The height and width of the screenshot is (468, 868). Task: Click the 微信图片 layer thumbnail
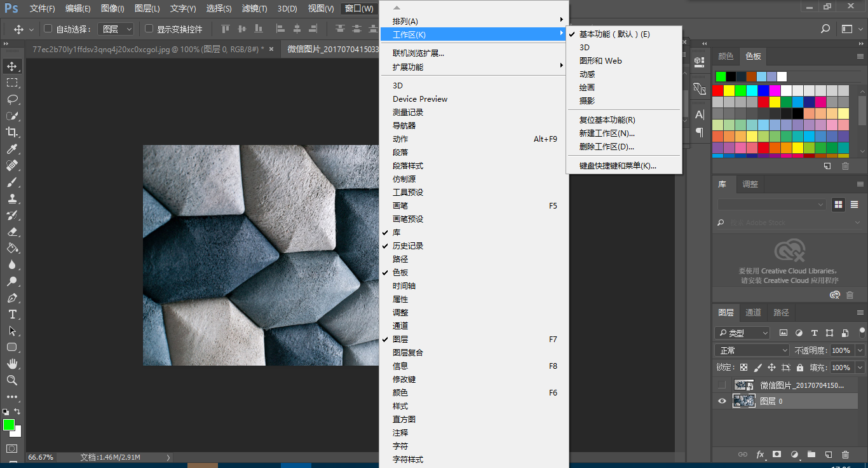[744, 385]
